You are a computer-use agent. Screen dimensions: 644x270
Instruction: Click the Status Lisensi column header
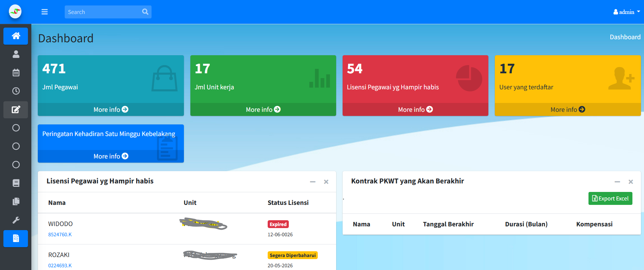(288, 202)
